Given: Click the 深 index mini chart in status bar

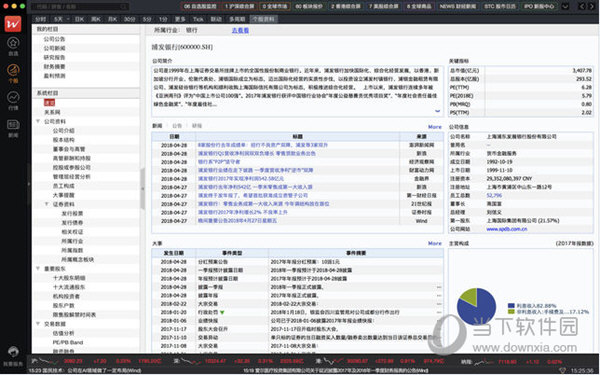Looking at the screenshot, I should [190, 361].
